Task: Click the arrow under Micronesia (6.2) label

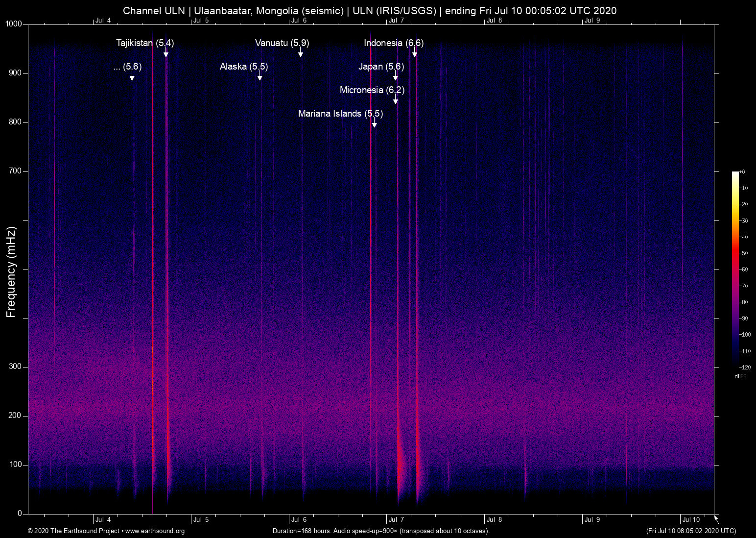Action: click(x=396, y=99)
